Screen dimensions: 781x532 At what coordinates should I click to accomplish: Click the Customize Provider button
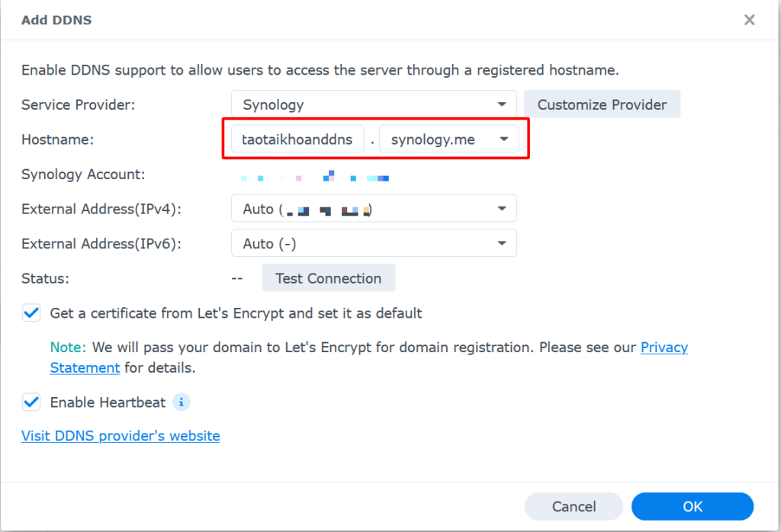(602, 104)
